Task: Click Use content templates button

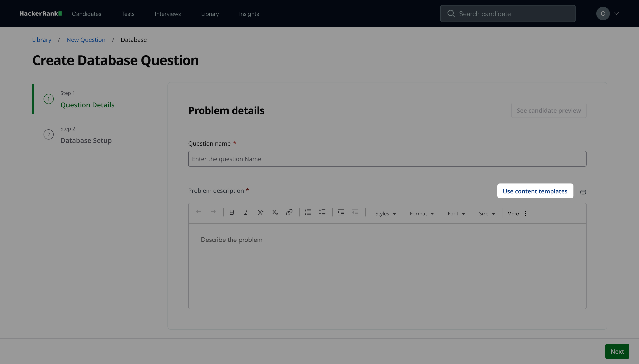Action: [535, 191]
